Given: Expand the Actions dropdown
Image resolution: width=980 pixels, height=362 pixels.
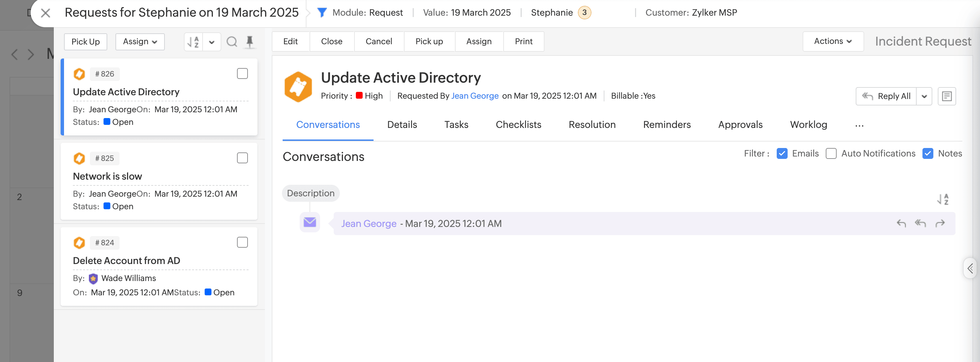Looking at the screenshot, I should click(x=833, y=41).
